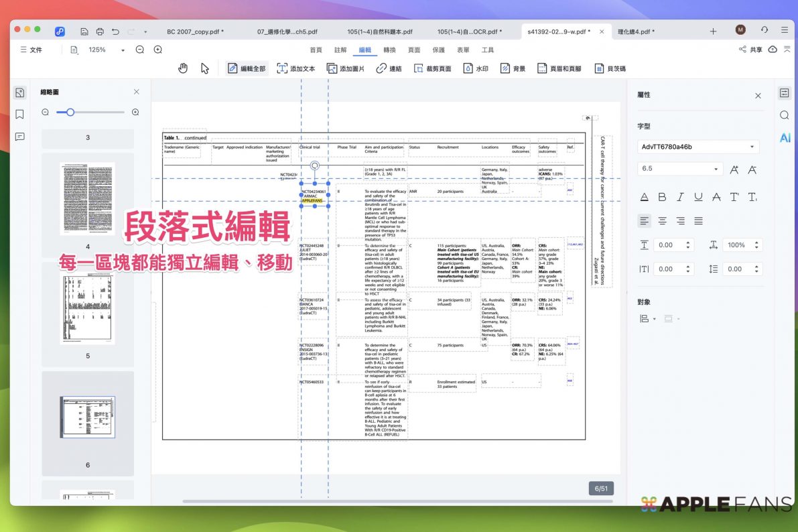Viewport: 798px width, 532px height.
Task: Select the arrow pointer tool
Action: point(205,68)
